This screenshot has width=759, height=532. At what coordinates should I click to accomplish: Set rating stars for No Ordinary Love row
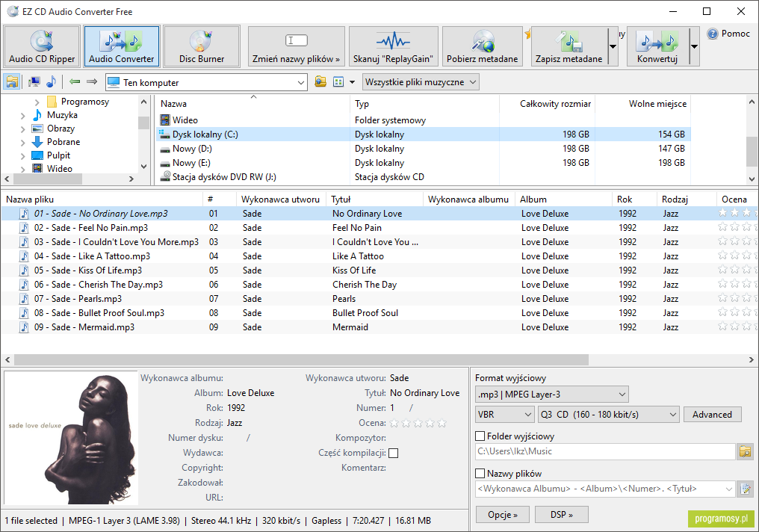(x=737, y=212)
